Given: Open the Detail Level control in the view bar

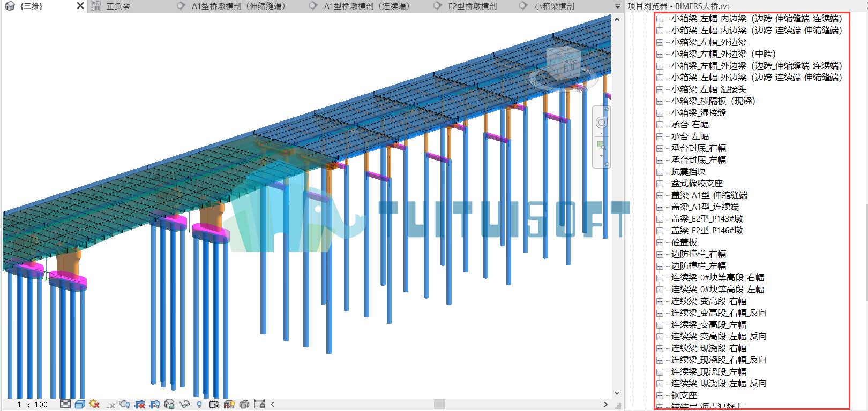Looking at the screenshot, I should [x=65, y=404].
